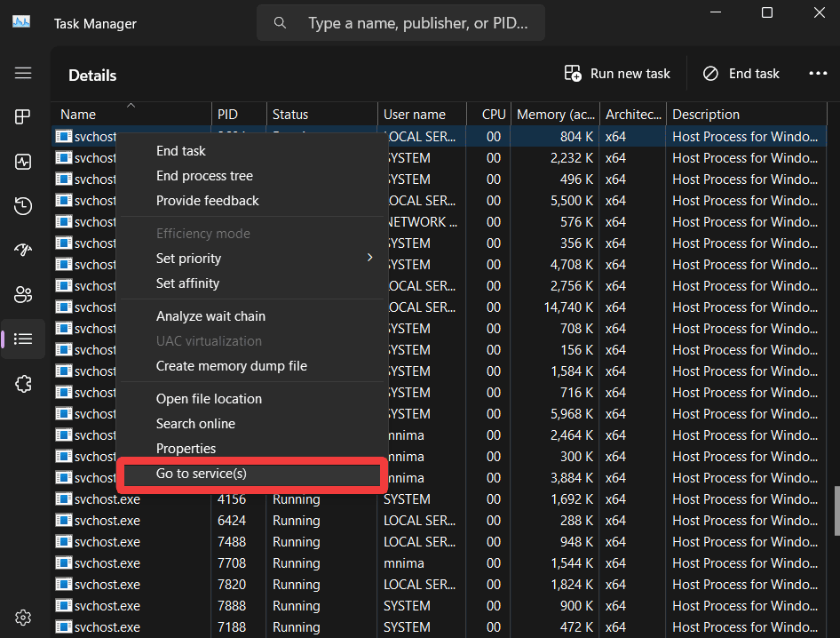Switch to the Performance page

tap(23, 161)
